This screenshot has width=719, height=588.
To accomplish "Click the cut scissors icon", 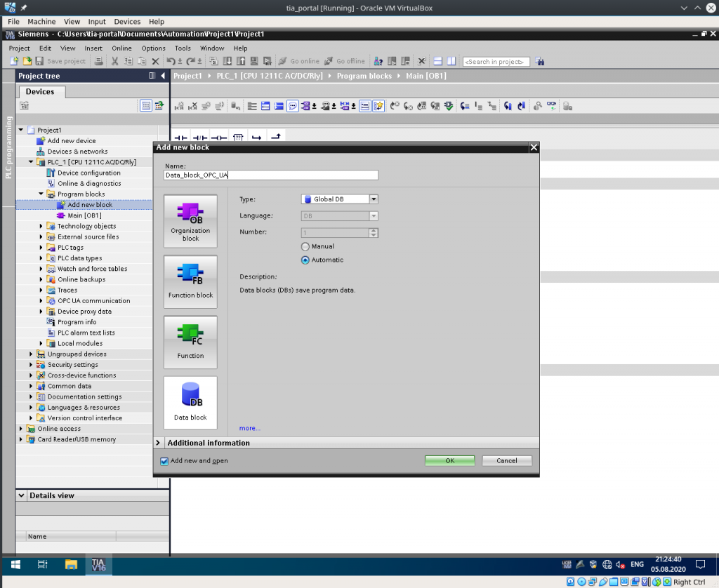I will 114,61.
